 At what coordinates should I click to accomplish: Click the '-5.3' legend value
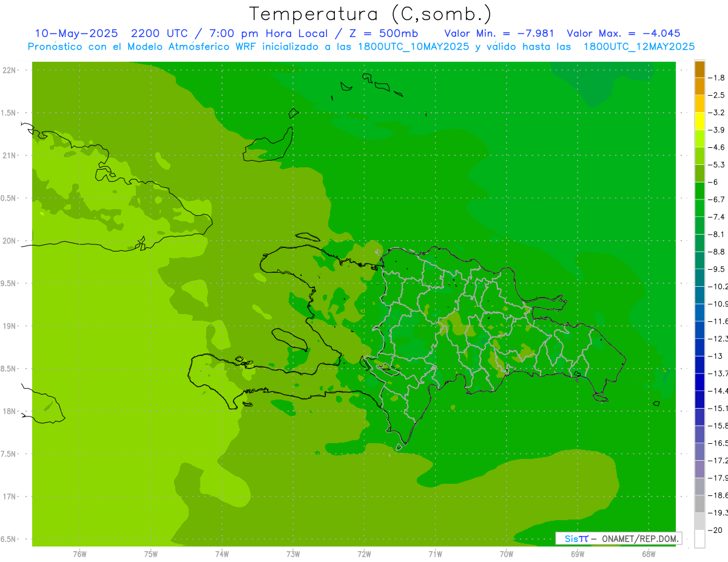point(718,164)
